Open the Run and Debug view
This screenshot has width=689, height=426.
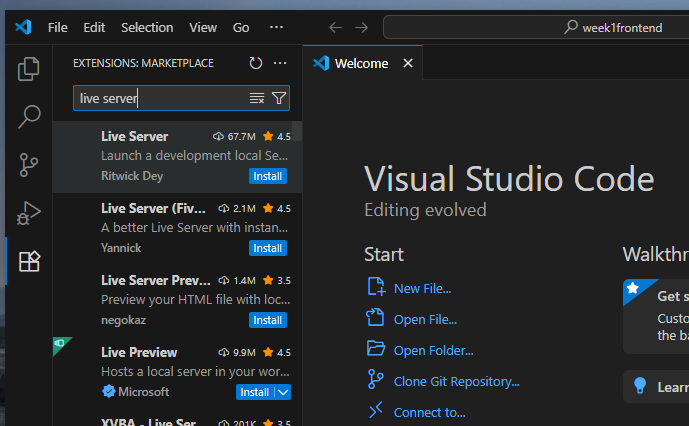(29, 213)
